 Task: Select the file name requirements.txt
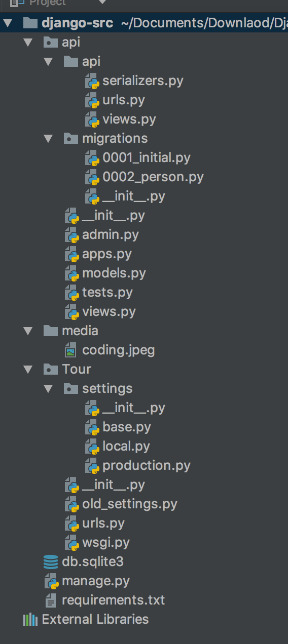(114, 600)
